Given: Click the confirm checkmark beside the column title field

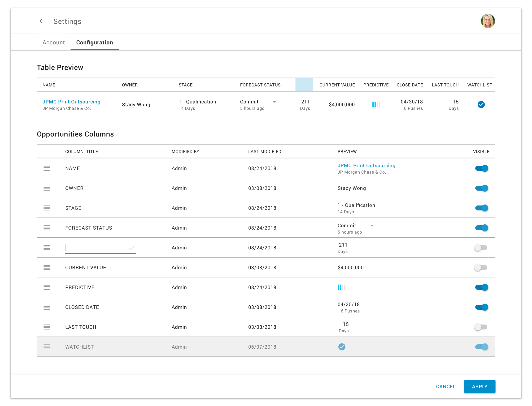Looking at the screenshot, I should [x=132, y=248].
